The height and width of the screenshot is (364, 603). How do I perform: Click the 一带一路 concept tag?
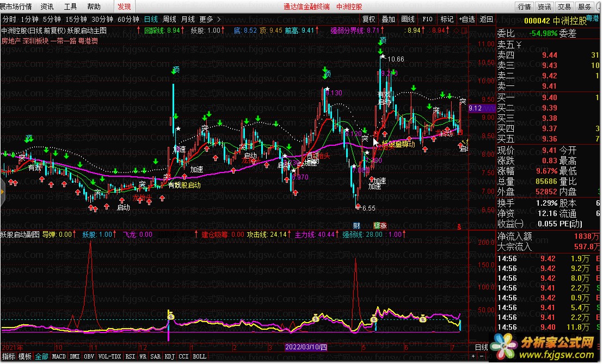(x=64, y=41)
